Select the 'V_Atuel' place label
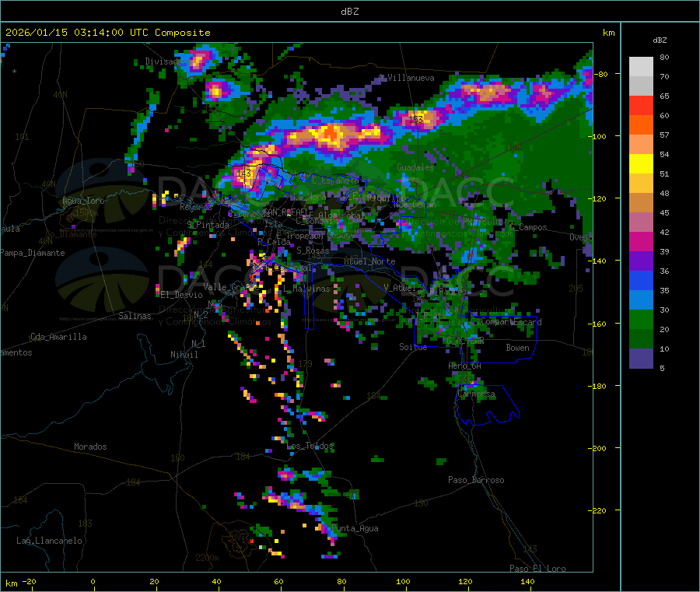This screenshot has width=700, height=592. pos(399,288)
